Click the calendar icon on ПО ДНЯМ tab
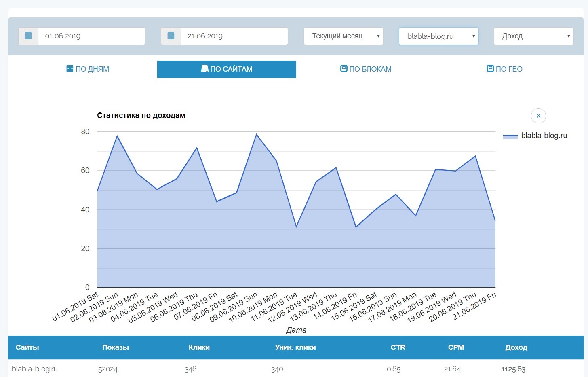 pos(70,69)
